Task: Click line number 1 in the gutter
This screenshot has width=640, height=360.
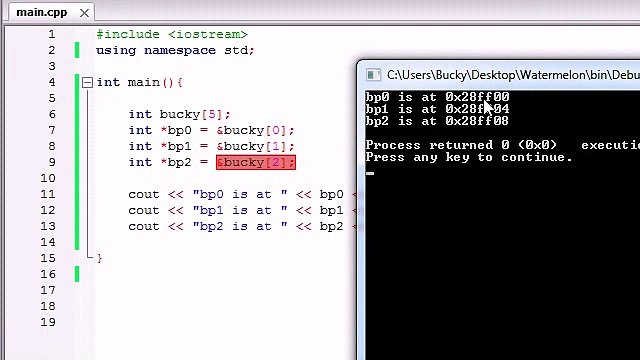Action: tap(52, 34)
